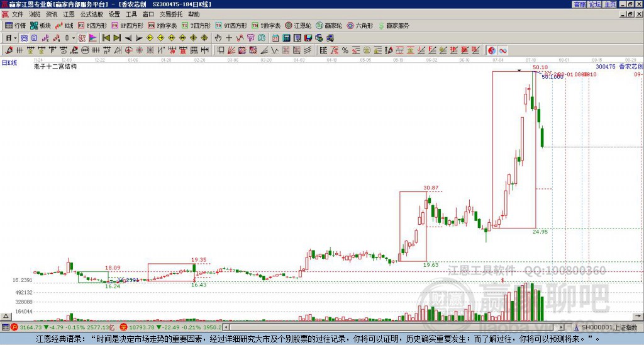
Task: Open the 客服 customer service link
Action: [579, 4]
